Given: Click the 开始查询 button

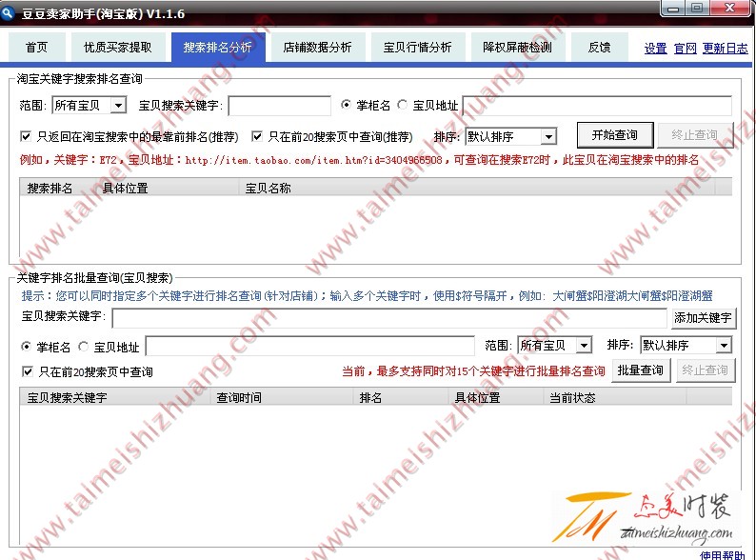Looking at the screenshot, I should (x=615, y=135).
